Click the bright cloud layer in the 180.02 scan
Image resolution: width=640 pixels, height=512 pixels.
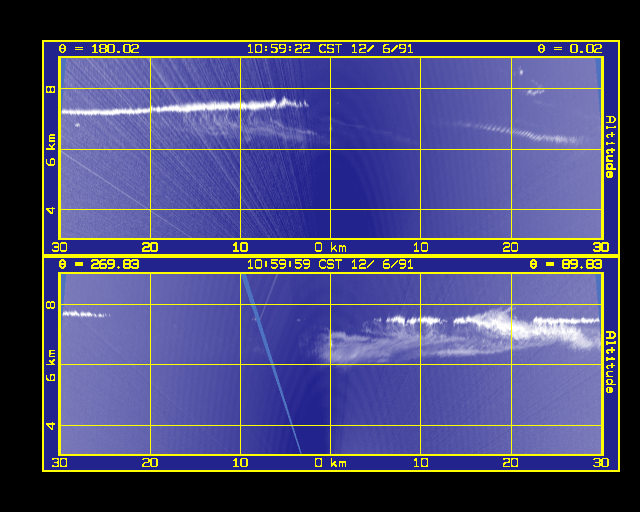pos(184,107)
